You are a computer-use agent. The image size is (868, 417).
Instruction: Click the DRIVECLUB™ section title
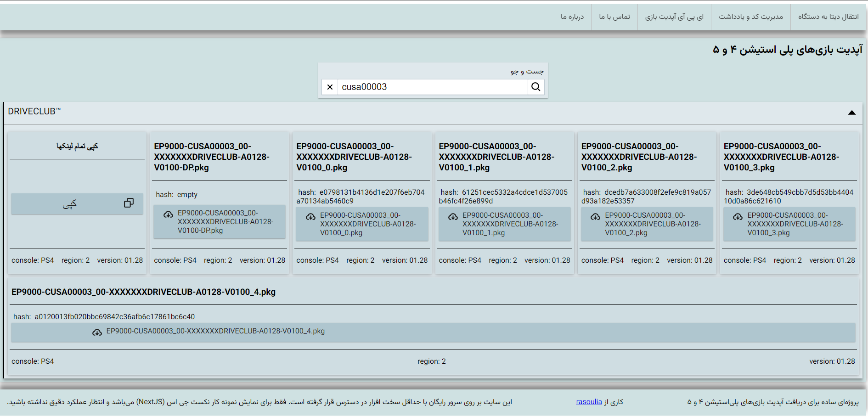(x=34, y=111)
